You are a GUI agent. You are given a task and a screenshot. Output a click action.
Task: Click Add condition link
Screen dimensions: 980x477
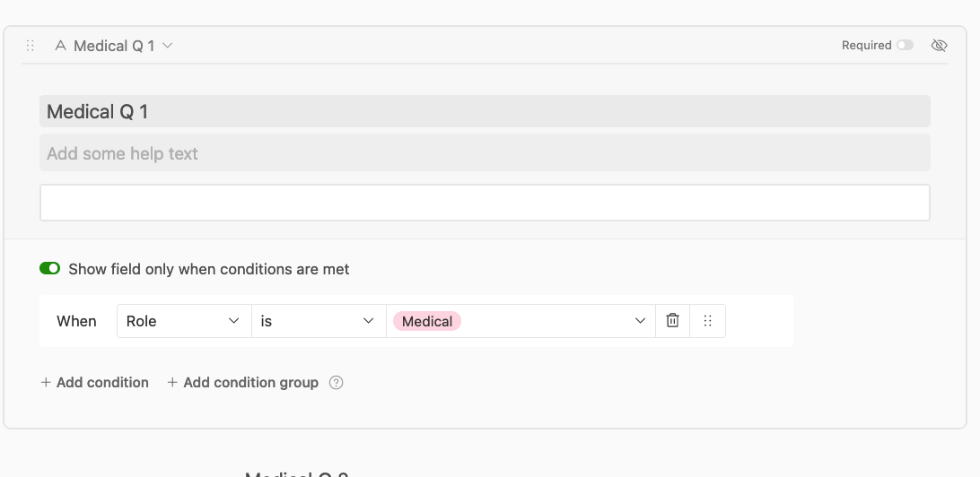coord(95,382)
